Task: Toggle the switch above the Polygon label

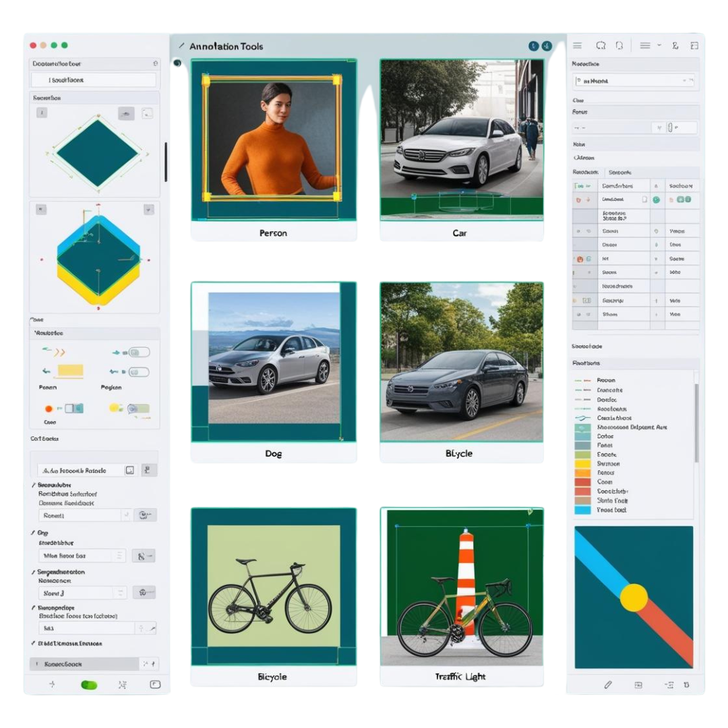Action: [x=138, y=371]
